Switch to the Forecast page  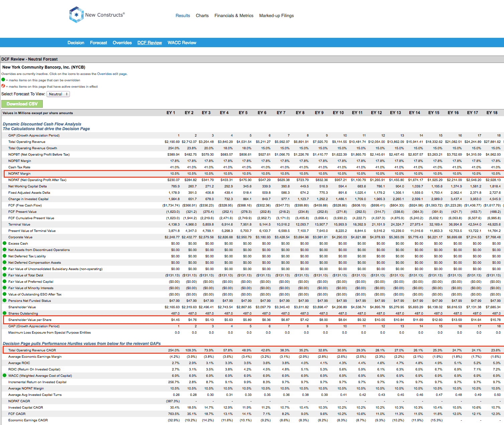tap(99, 42)
